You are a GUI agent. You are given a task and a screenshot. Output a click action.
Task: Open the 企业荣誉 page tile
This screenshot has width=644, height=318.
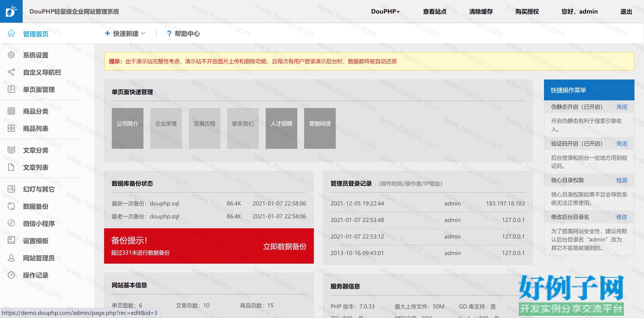(166, 128)
